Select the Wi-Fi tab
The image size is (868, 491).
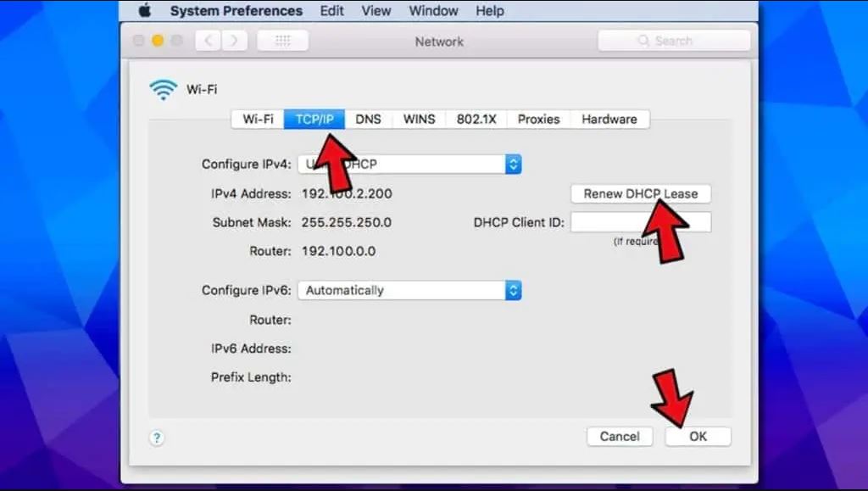258,120
